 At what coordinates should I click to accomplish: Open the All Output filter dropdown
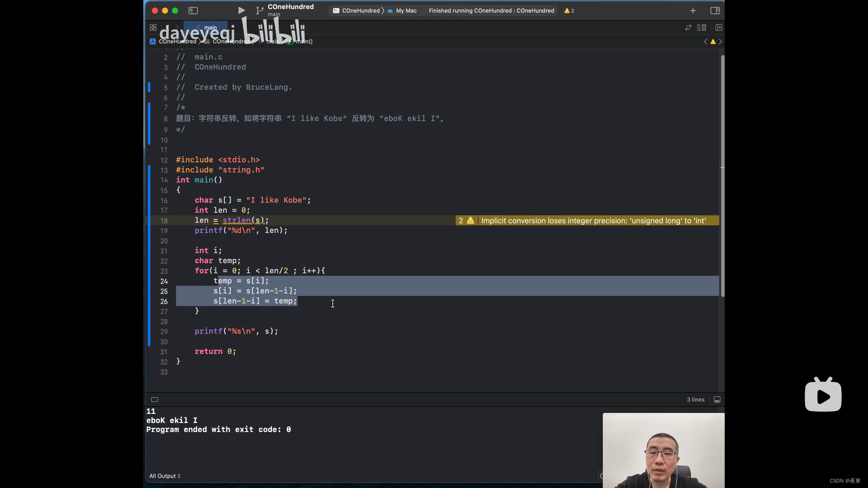click(x=165, y=476)
